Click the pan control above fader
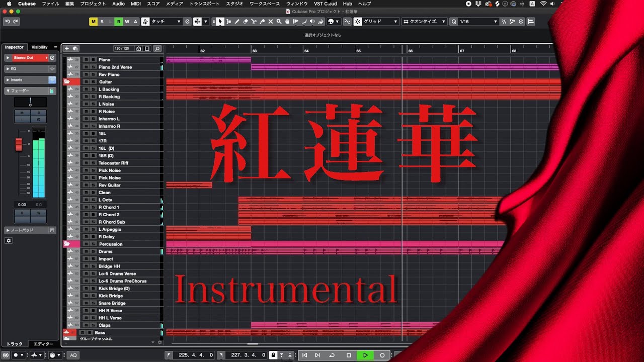Image resolution: width=644 pixels, height=362 pixels. click(30, 102)
